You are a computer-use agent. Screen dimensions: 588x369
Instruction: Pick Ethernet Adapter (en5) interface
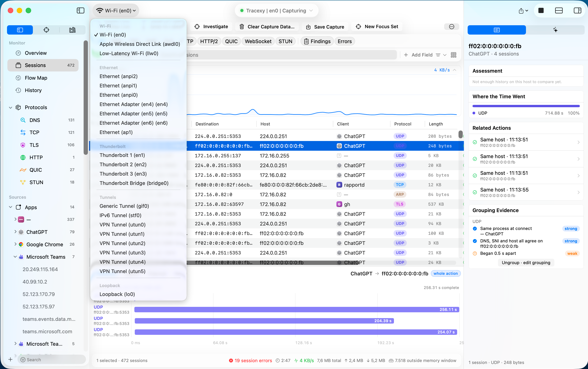tap(138, 113)
